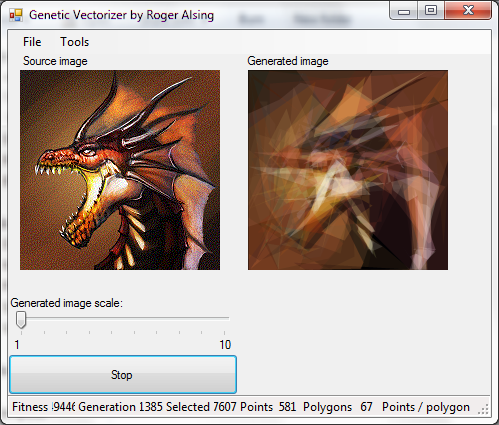Image resolution: width=499 pixels, height=425 pixels.
Task: Click the Fitness value in status bar
Action: (x=64, y=407)
